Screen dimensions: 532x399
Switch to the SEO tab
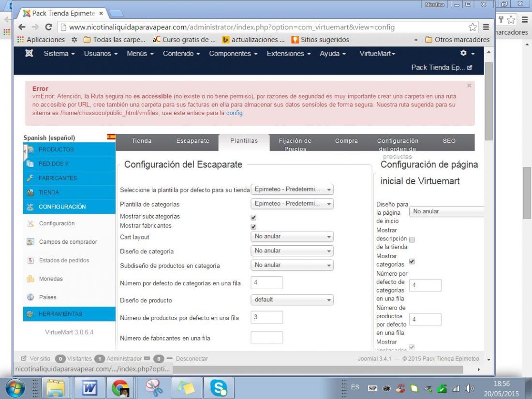(x=449, y=141)
